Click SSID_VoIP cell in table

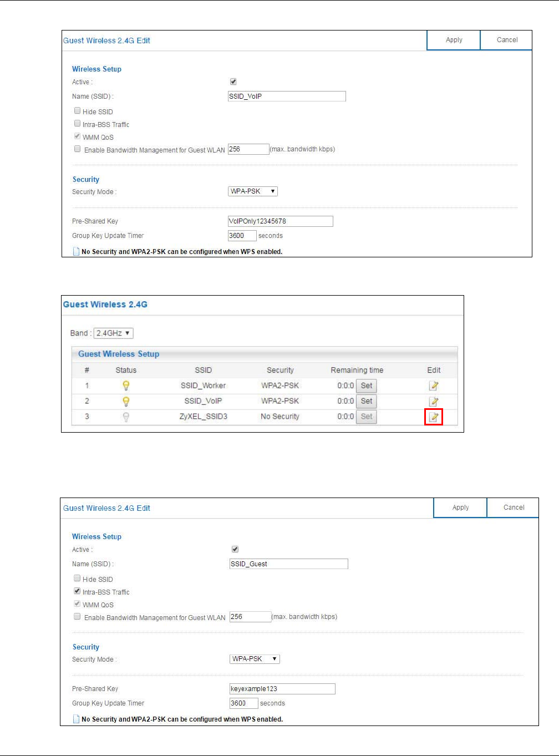(x=203, y=401)
